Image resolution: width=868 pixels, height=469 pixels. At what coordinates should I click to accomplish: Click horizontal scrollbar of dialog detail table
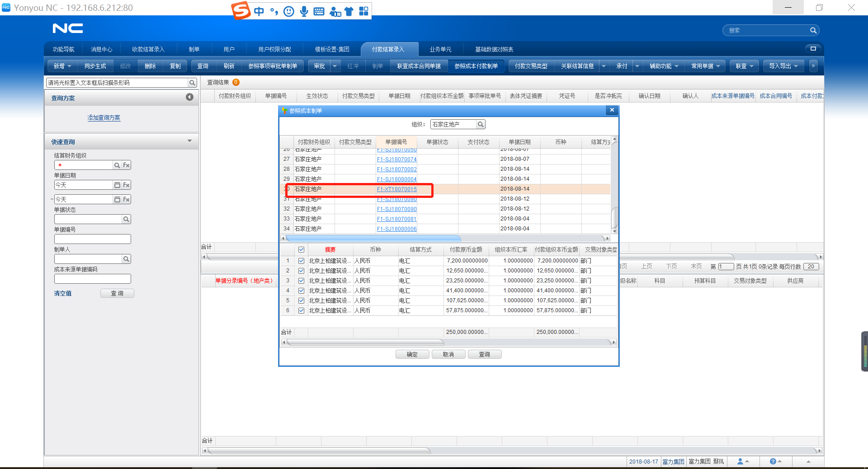pyautogui.click(x=365, y=342)
